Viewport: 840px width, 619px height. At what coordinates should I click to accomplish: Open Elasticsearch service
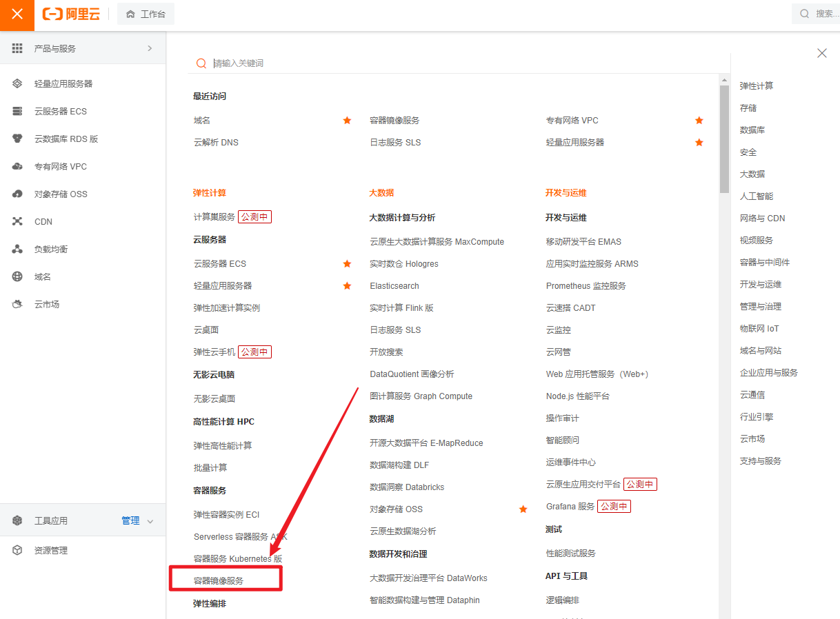(x=394, y=285)
